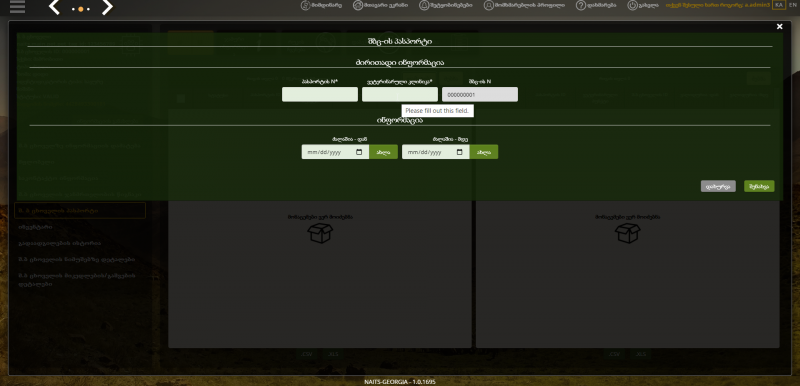Export the left table as .CSV

306,354
